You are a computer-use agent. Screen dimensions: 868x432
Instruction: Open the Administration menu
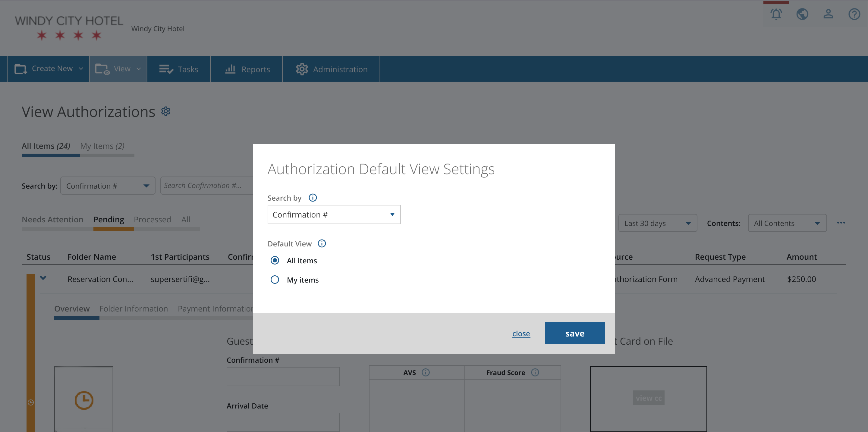331,69
